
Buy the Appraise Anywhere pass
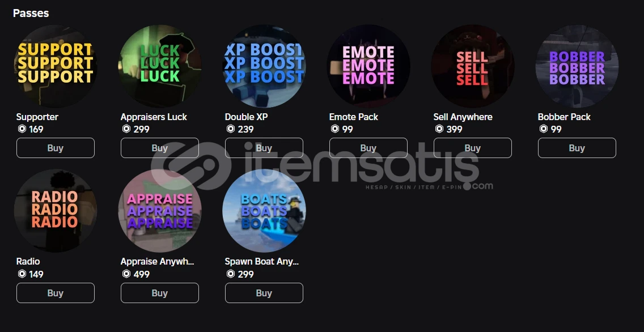coord(160,292)
